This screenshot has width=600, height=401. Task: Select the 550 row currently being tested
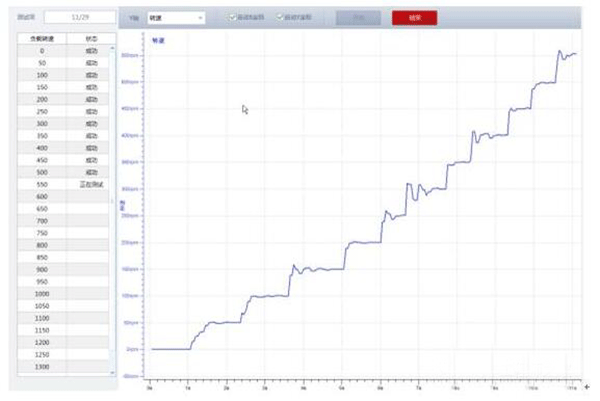pos(42,184)
